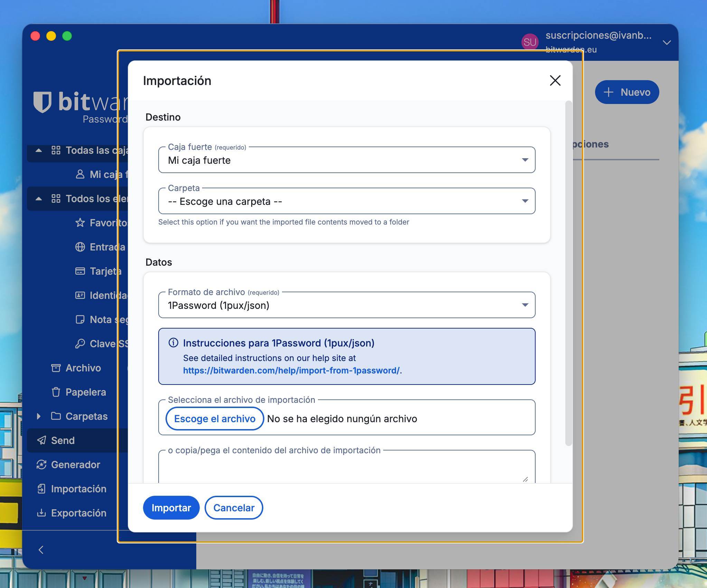The width and height of the screenshot is (707, 588).
Task: Collapse the Todas las cajas section
Action: tap(39, 150)
